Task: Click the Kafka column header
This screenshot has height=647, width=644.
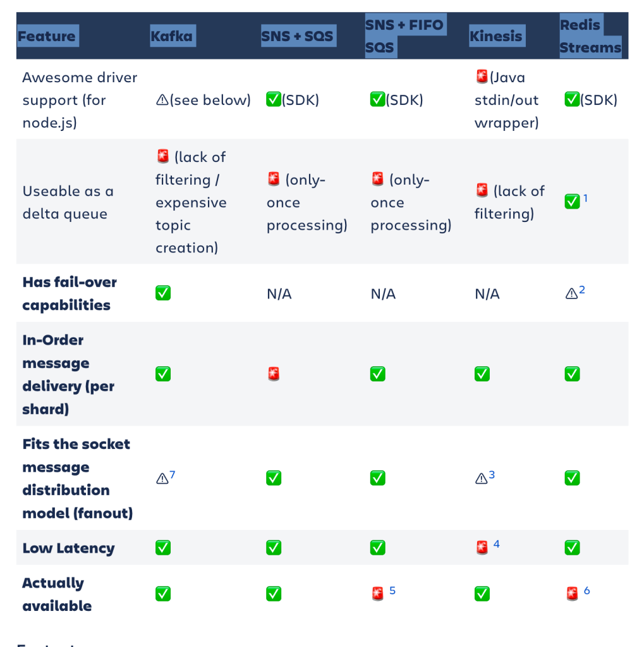Action: 171,36
